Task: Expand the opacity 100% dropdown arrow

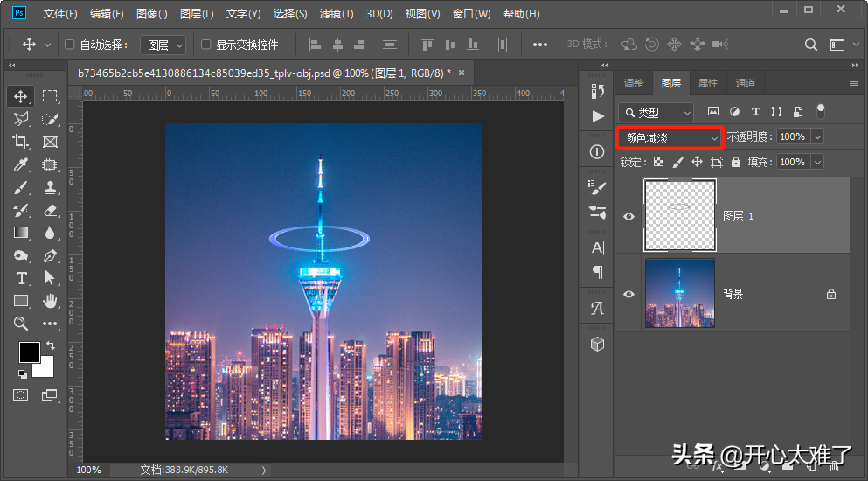Action: click(x=817, y=137)
